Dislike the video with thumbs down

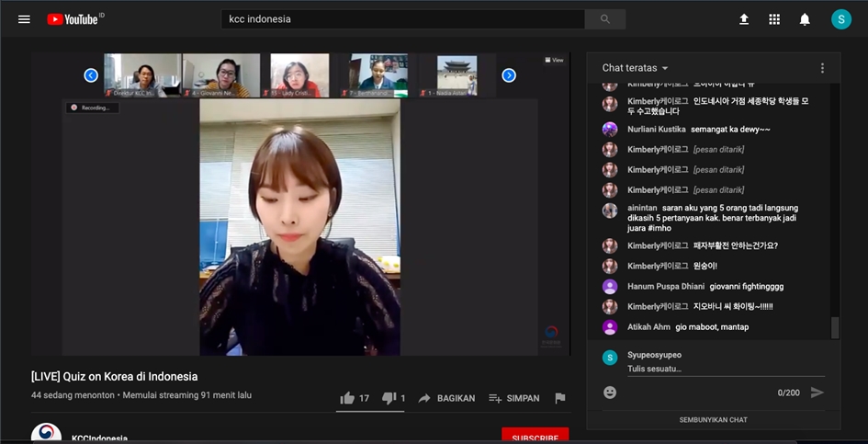(389, 398)
